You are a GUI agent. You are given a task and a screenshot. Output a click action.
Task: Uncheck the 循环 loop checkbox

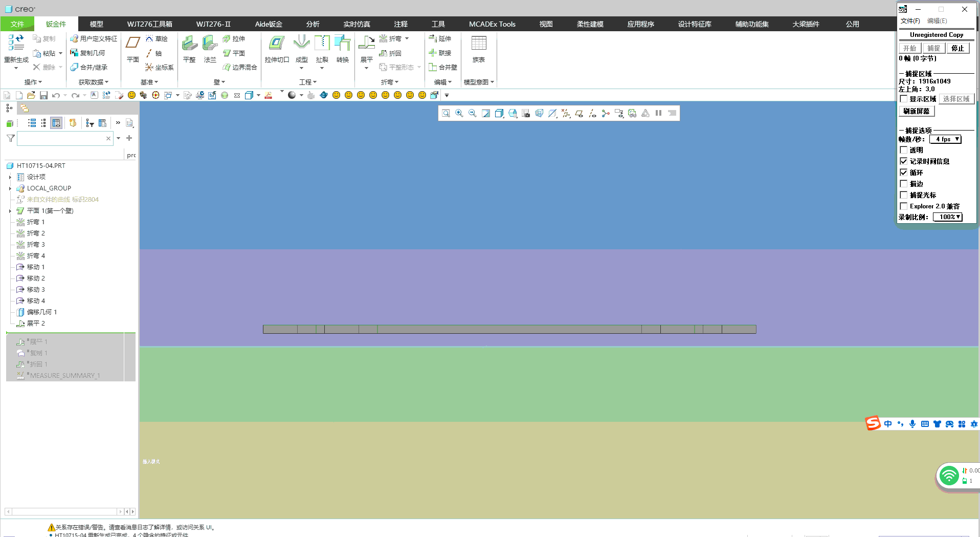tap(904, 173)
